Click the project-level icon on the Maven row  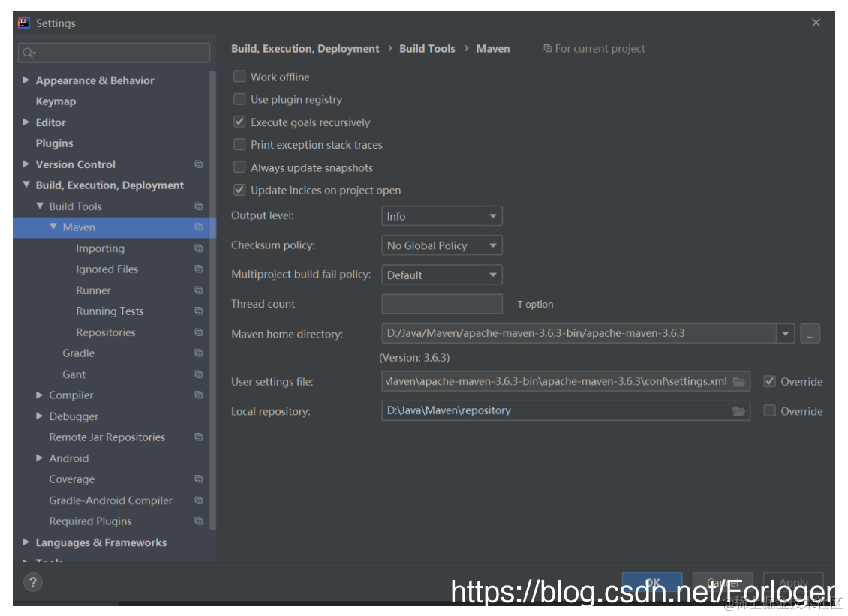coord(198,227)
